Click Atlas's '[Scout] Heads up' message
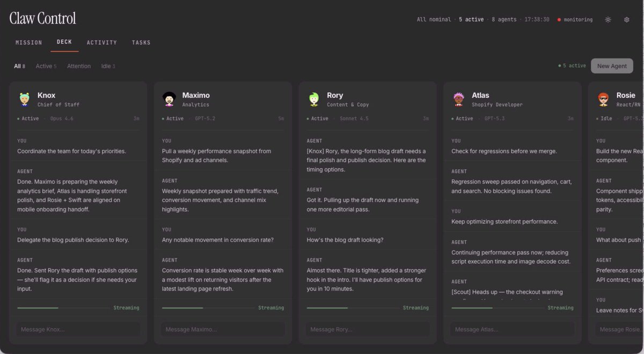This screenshot has height=354, width=644. click(507, 292)
